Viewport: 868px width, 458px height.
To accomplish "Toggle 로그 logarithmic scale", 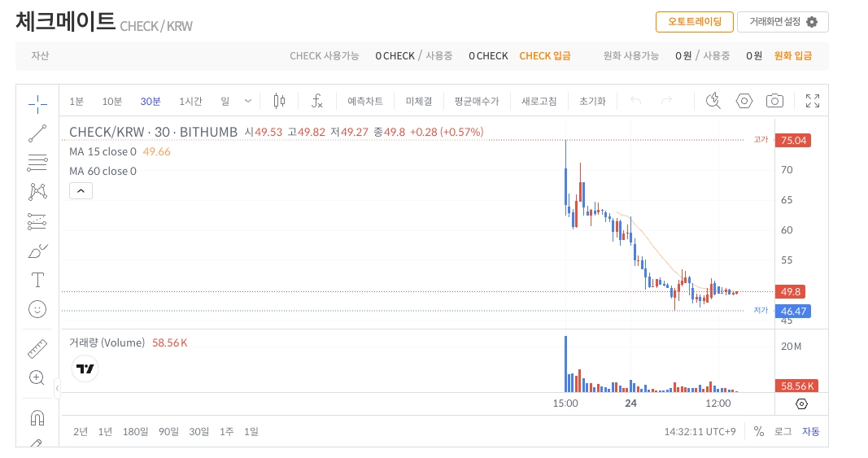I will 783,431.
